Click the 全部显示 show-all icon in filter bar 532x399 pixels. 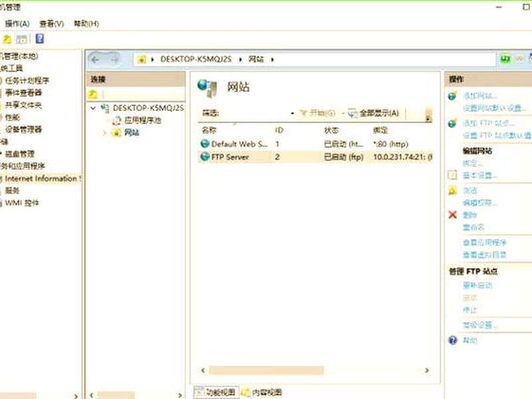coord(353,113)
